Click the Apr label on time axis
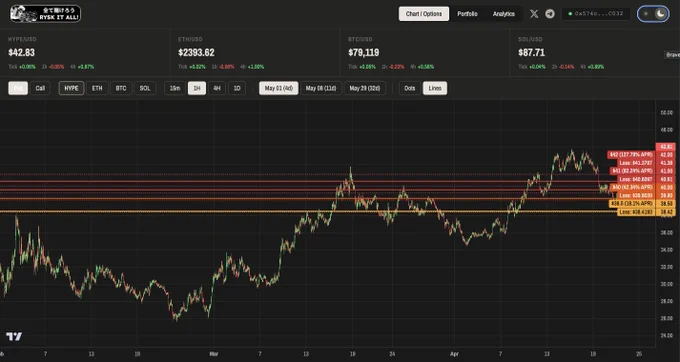The width and height of the screenshot is (680, 362). pyautogui.click(x=454, y=354)
